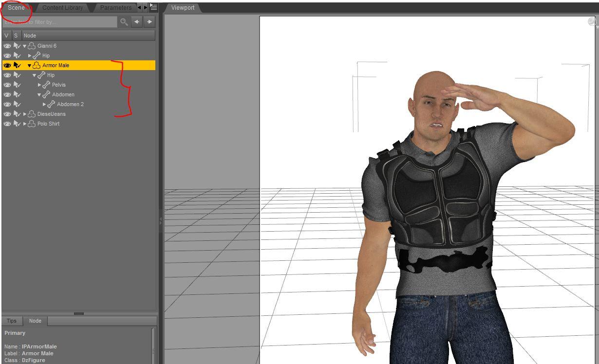Toggle selectable arrow icon for Abdomen 2
Image resolution: width=599 pixels, height=364 pixels.
17,104
